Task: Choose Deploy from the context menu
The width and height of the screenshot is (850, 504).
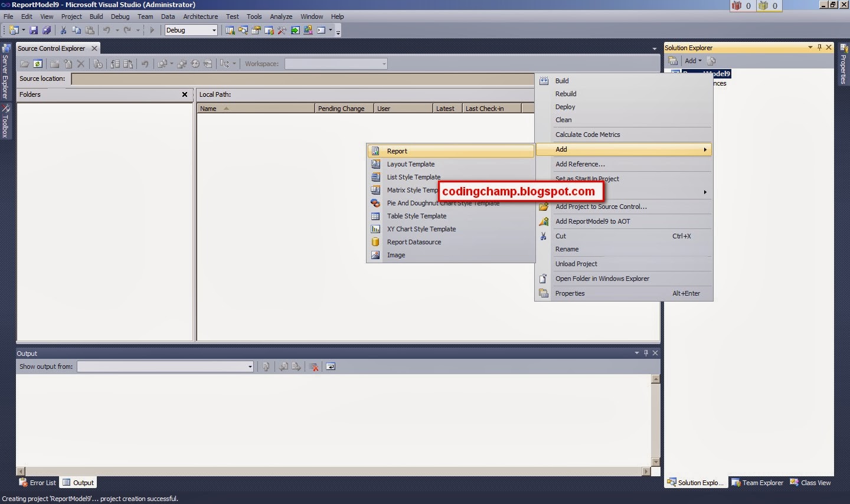Action: [624, 107]
